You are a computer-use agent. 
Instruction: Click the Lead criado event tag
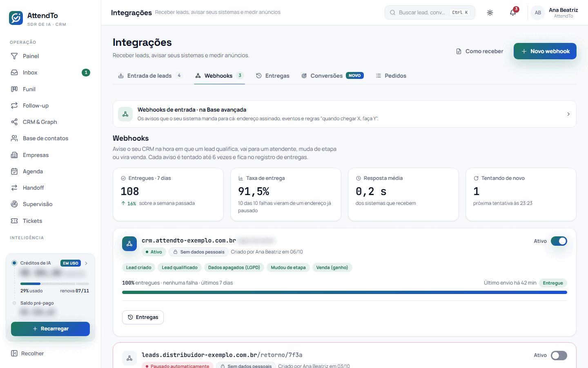tap(138, 267)
